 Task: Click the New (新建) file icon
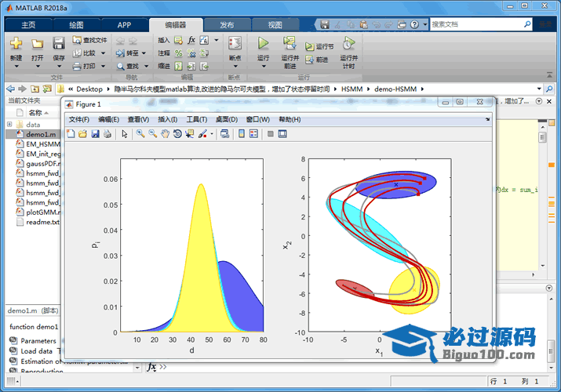16,43
